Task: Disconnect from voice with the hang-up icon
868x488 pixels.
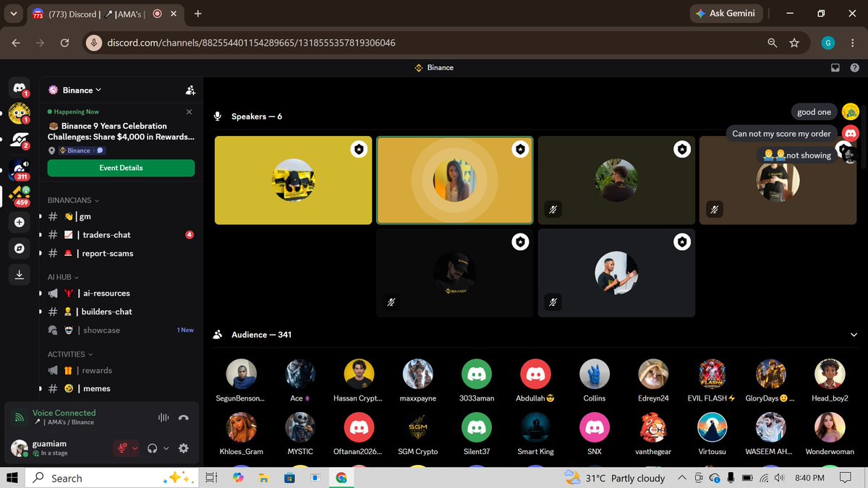Action: pyautogui.click(x=184, y=417)
